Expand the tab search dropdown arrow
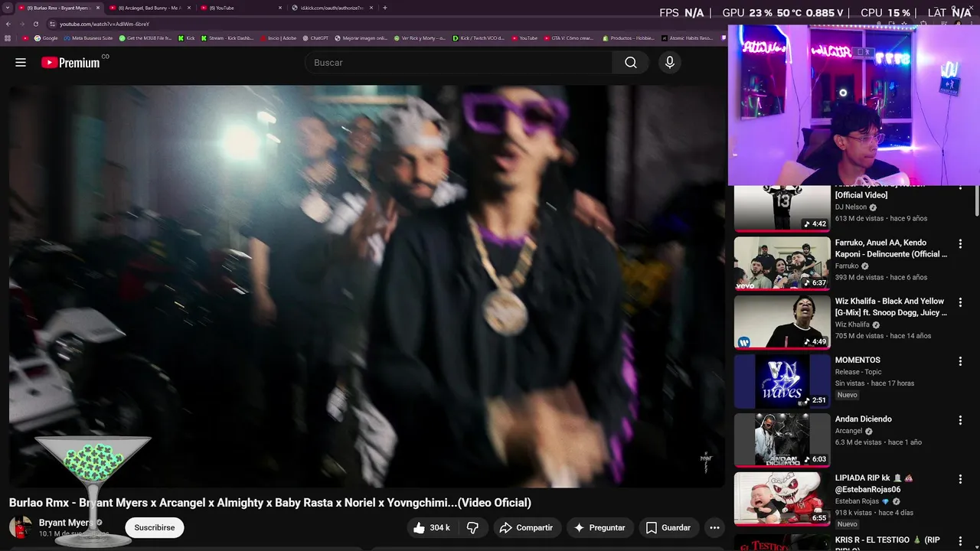The image size is (980, 551). 7,8
